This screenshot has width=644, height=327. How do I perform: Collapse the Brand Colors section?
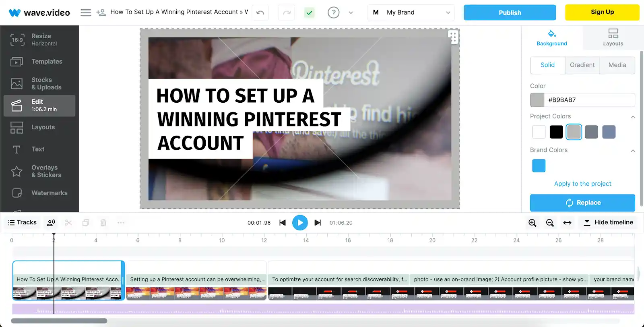coord(633,151)
